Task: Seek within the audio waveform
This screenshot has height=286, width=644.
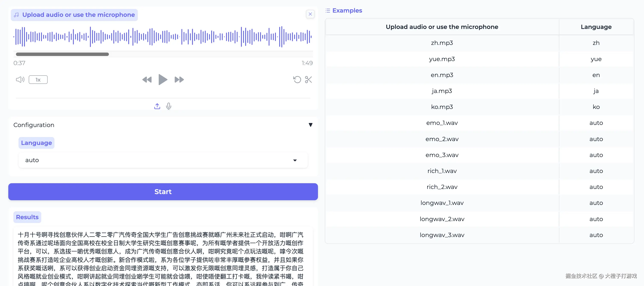Action: (x=163, y=37)
